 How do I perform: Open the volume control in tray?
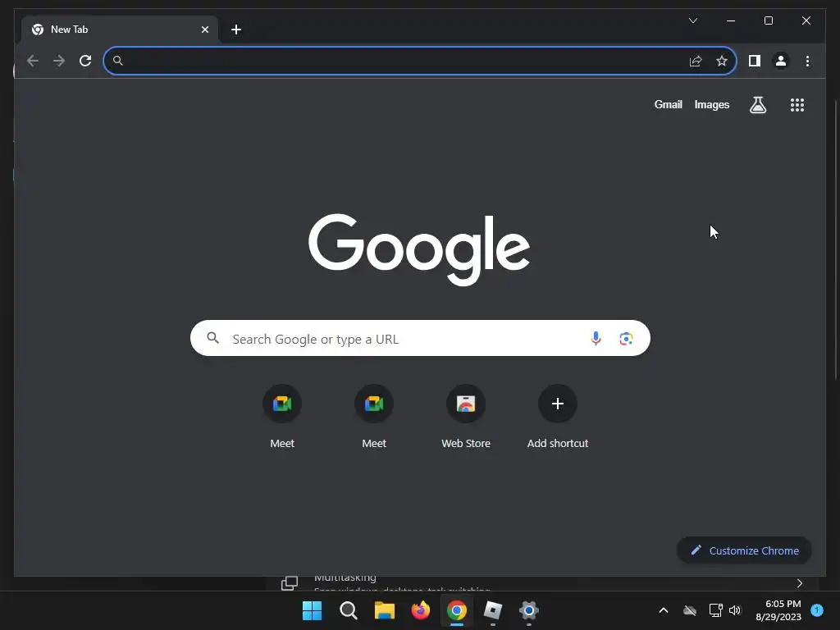735,610
